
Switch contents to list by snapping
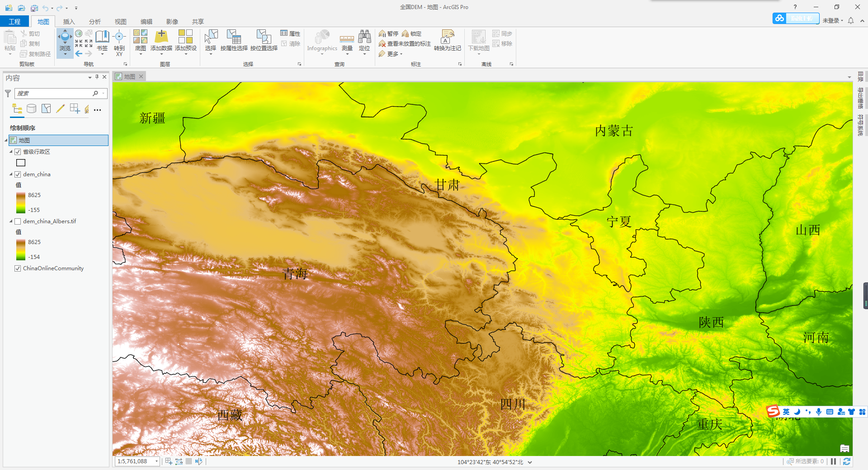tap(75, 108)
